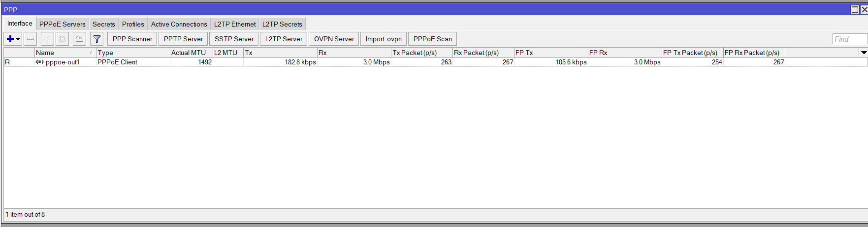Click the Comment note icon

pyautogui.click(x=79, y=39)
